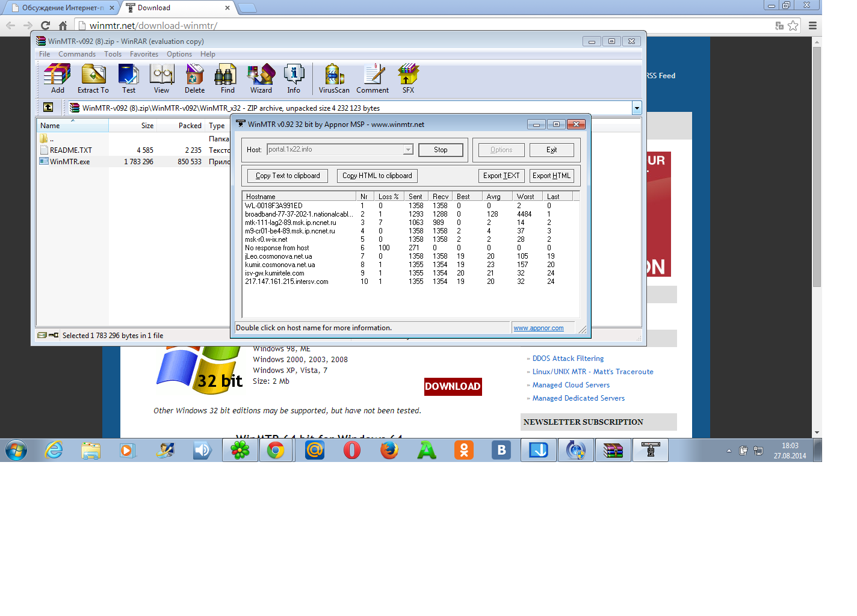857x616 pixels.
Task: Go up one level in WinRAR
Action: [48, 107]
